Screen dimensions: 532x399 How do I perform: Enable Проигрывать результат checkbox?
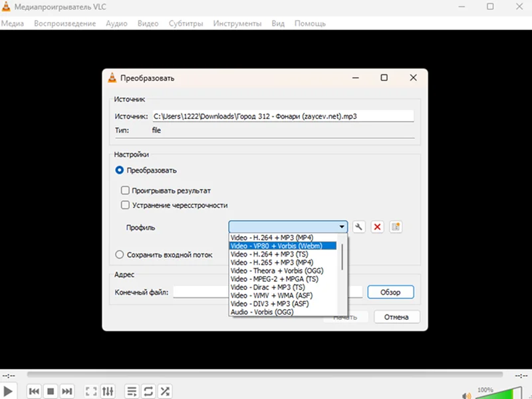point(125,190)
